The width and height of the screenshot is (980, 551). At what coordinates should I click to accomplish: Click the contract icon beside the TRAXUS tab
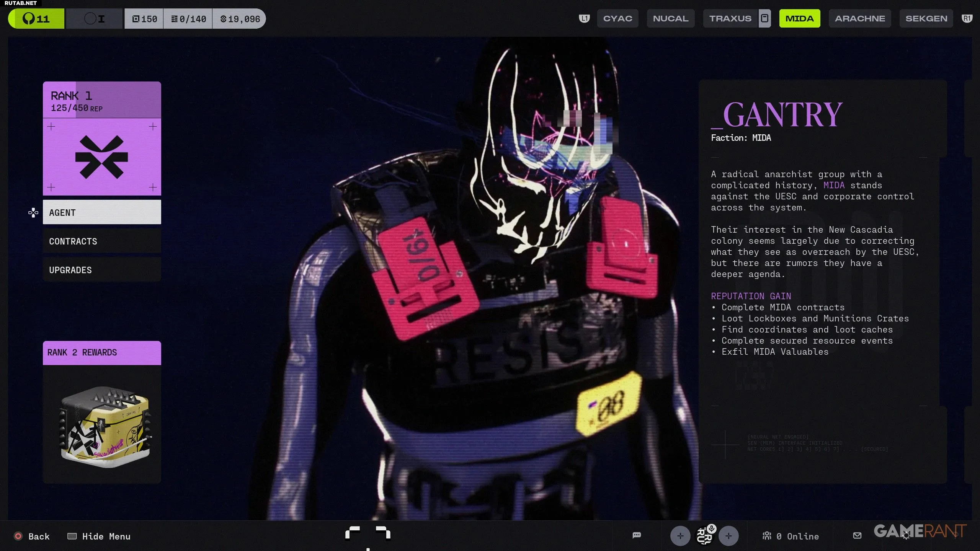[764, 18]
